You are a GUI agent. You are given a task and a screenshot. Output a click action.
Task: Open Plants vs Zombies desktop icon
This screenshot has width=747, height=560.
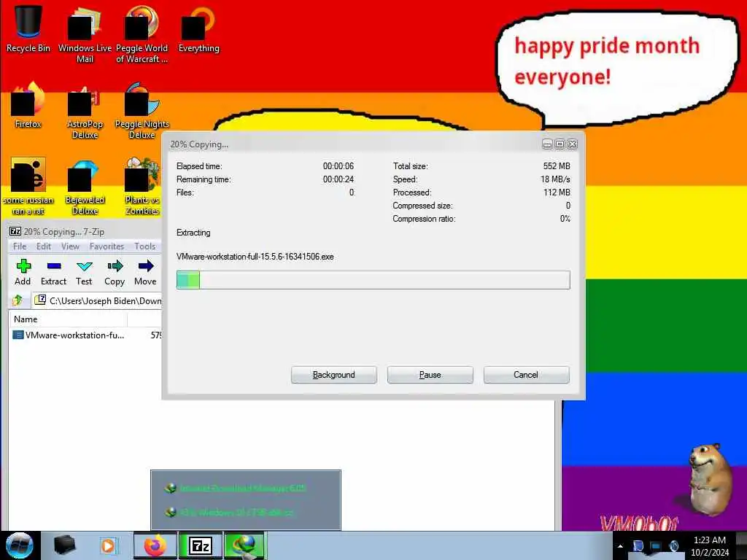[x=142, y=186]
